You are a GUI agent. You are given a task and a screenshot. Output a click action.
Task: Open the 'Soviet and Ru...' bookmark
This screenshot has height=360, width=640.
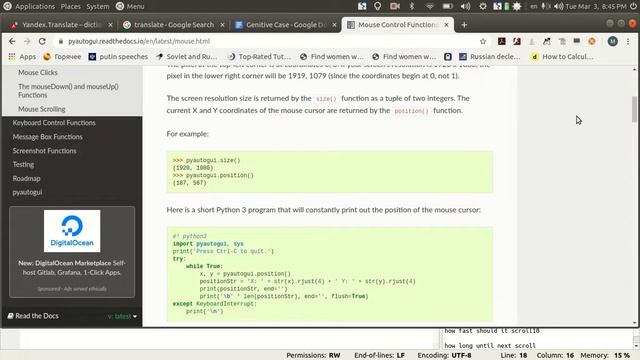[187, 57]
